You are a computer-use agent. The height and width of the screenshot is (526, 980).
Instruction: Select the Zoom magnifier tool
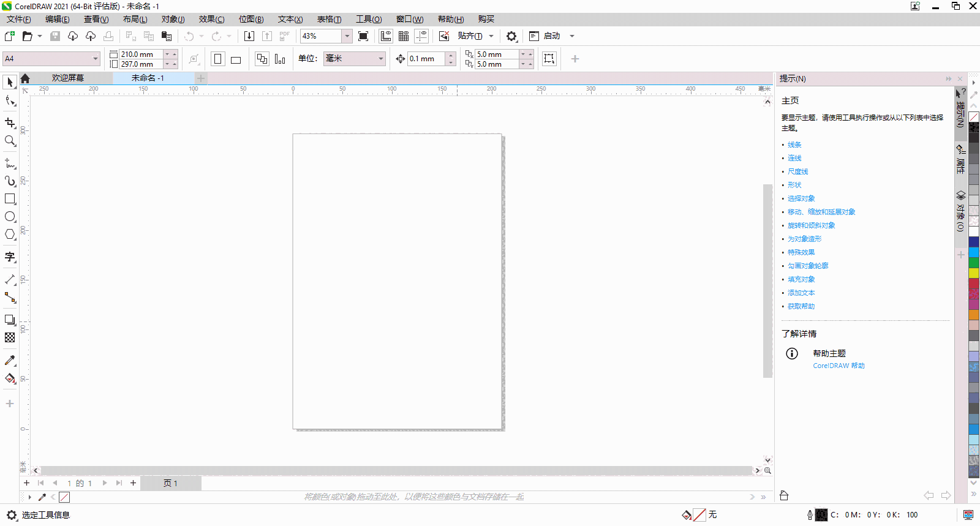(x=10, y=141)
